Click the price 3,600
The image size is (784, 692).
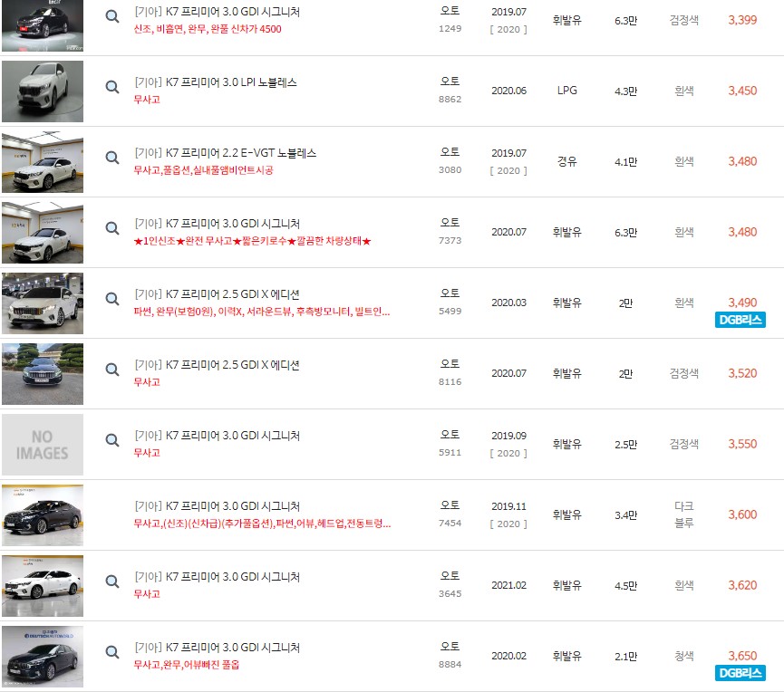[x=742, y=514]
